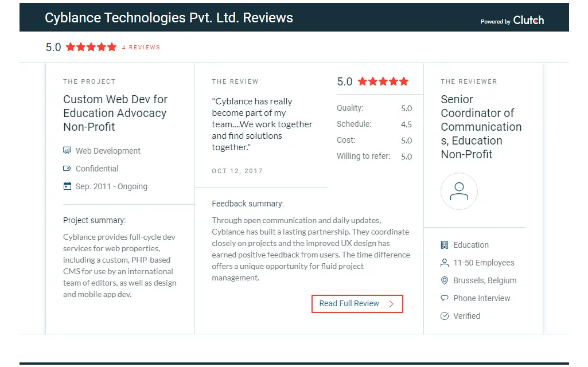Click the overall five-star rating at top
The image size is (588, 367).
tap(91, 47)
